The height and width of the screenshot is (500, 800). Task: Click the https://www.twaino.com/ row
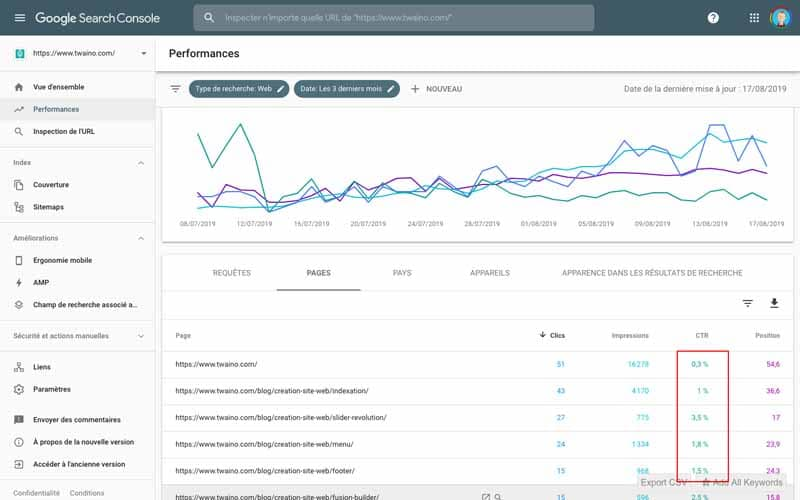click(x=478, y=364)
